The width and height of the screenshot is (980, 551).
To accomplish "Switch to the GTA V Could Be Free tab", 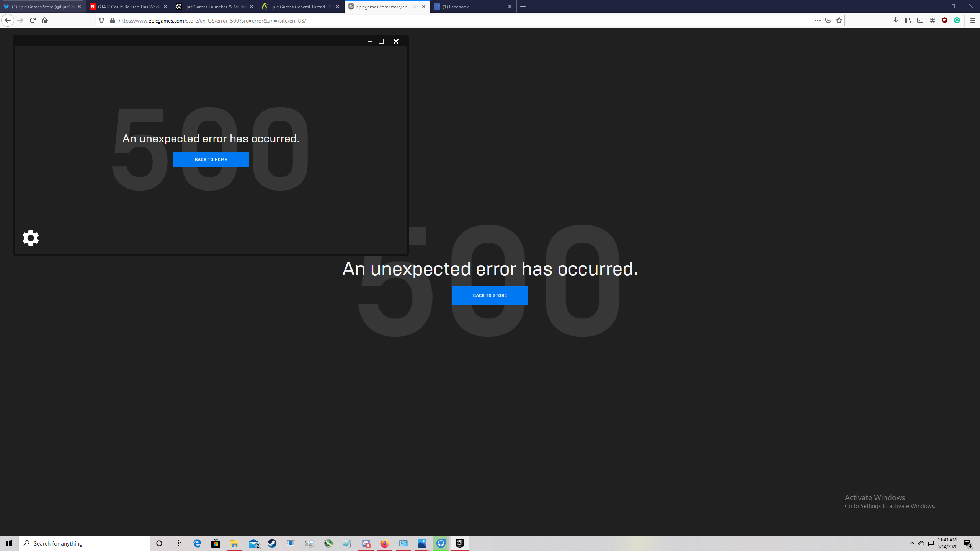I will (129, 7).
